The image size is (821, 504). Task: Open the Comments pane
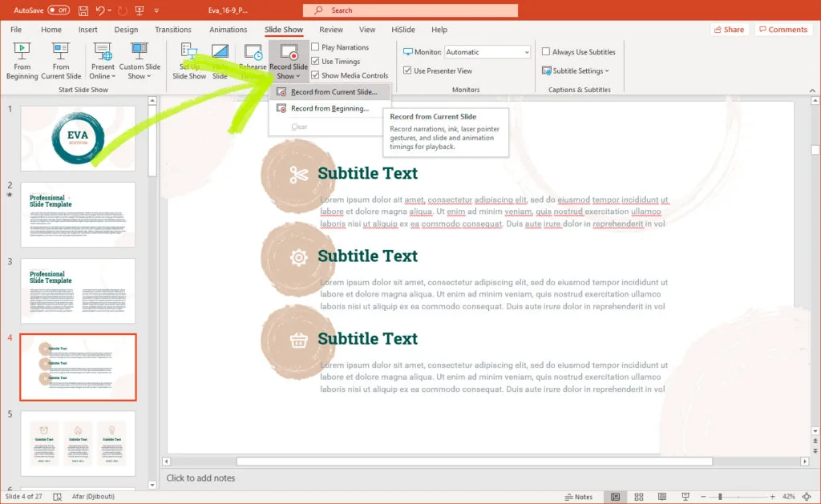(x=783, y=30)
